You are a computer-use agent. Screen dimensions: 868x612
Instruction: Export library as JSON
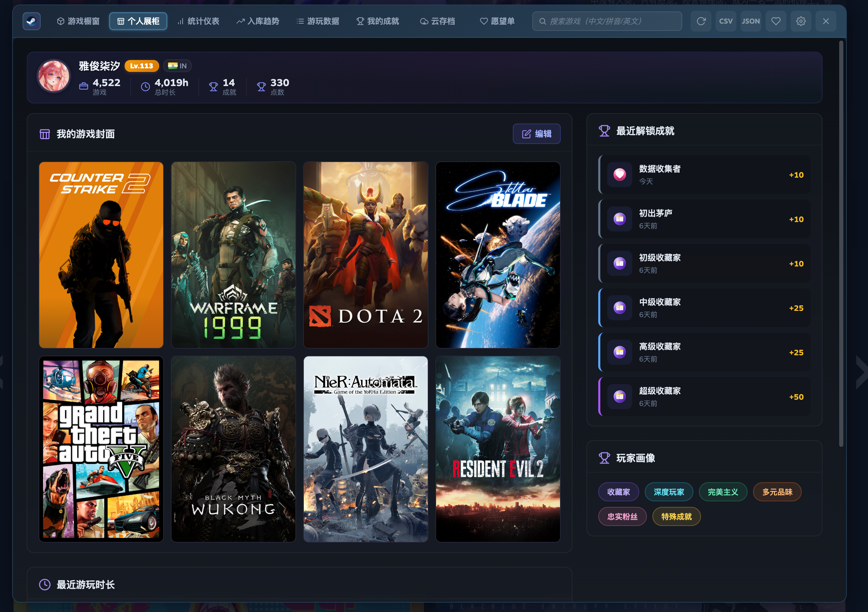(751, 21)
